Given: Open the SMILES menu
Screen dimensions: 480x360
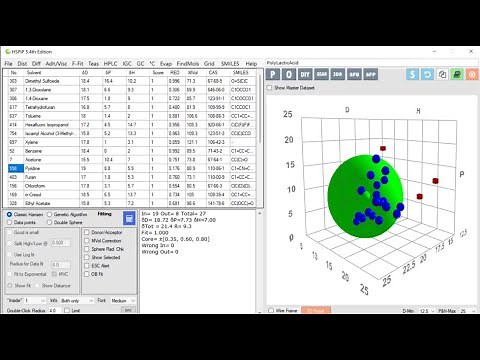Looking at the screenshot, I should 230,64.
